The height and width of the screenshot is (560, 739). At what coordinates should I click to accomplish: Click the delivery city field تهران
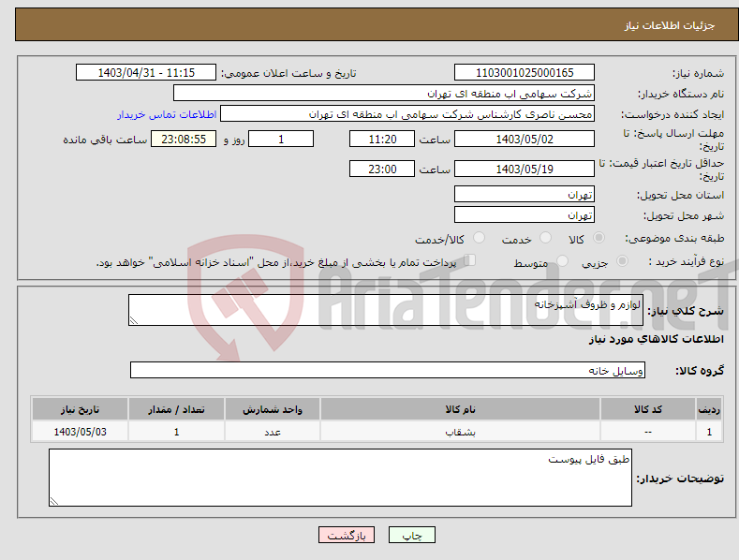(x=525, y=215)
